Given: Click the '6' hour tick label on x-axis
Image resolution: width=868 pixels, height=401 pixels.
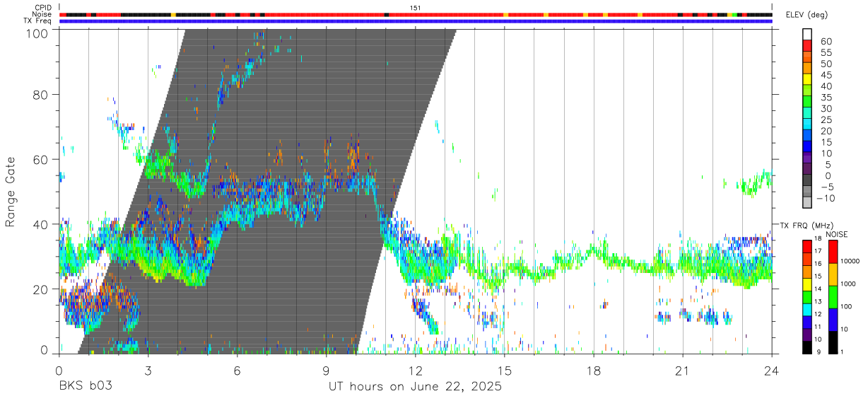Looking at the screenshot, I should (x=237, y=371).
